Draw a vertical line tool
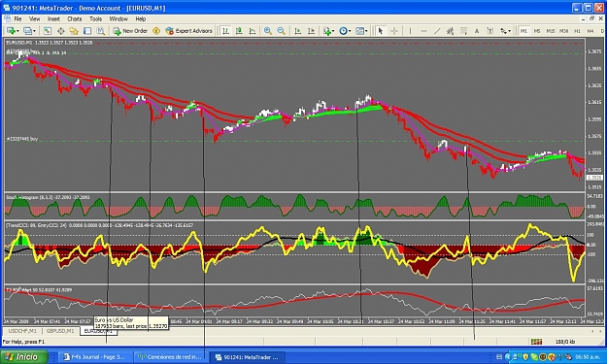 point(410,31)
